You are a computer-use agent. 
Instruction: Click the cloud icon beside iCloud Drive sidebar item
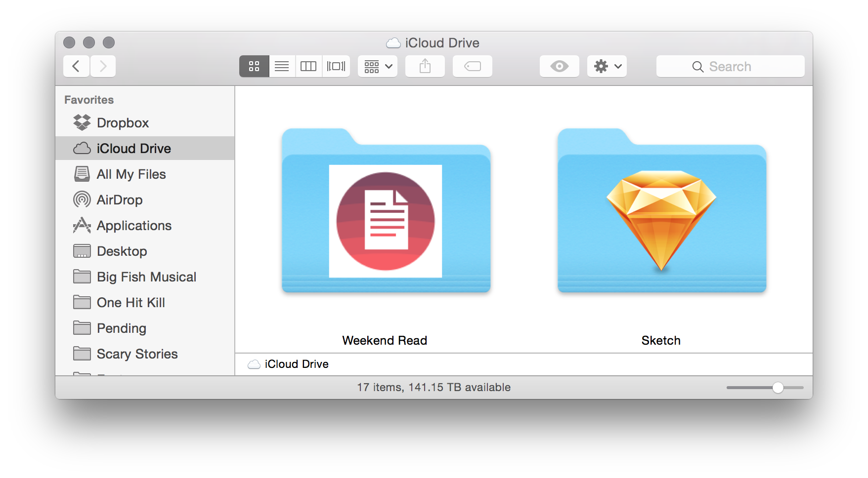(82, 148)
